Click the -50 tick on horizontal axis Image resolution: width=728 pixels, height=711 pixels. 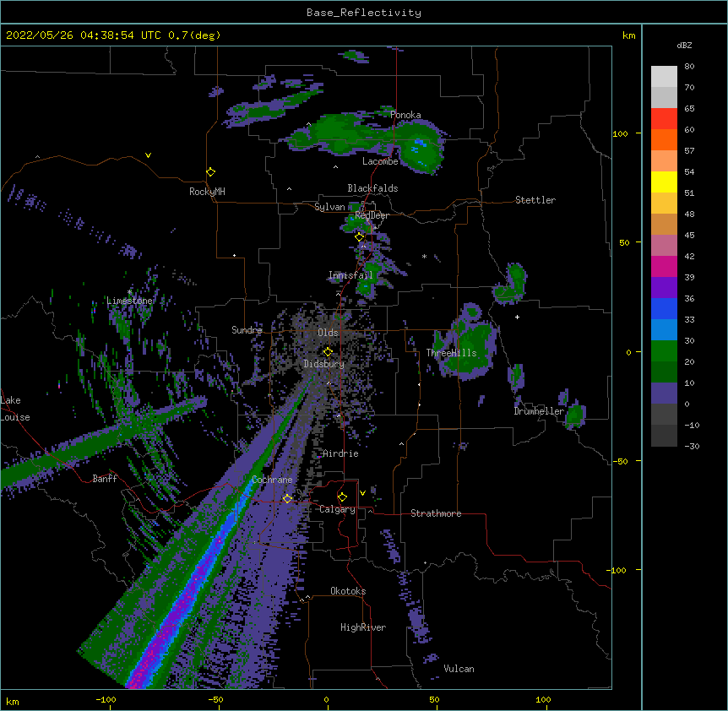[215, 699]
